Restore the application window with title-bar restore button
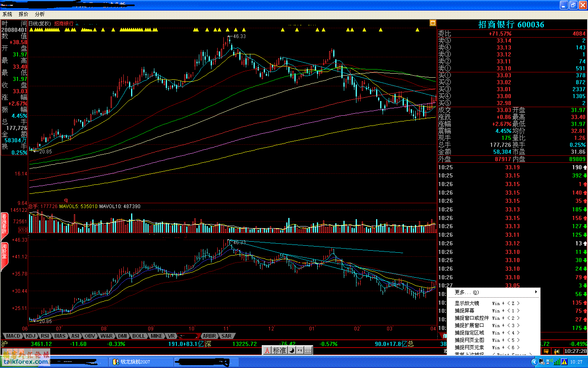Viewport: 588px width, 368px height. pyautogui.click(x=573, y=5)
